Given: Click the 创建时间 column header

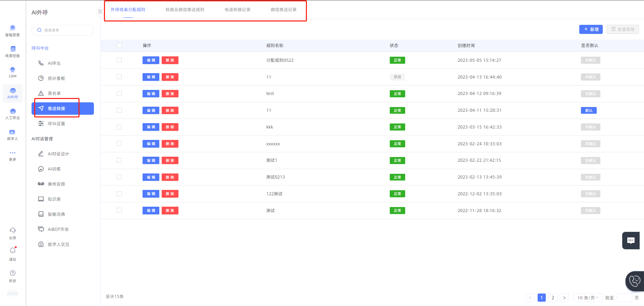Looking at the screenshot, I should pyautogui.click(x=466, y=46).
